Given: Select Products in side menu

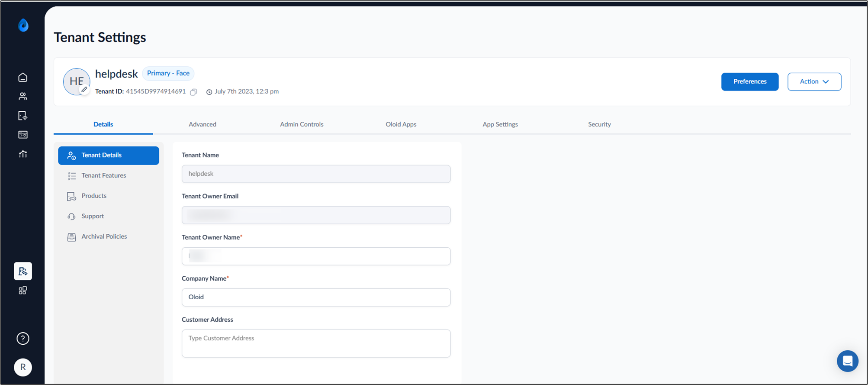Looking at the screenshot, I should tap(109, 196).
